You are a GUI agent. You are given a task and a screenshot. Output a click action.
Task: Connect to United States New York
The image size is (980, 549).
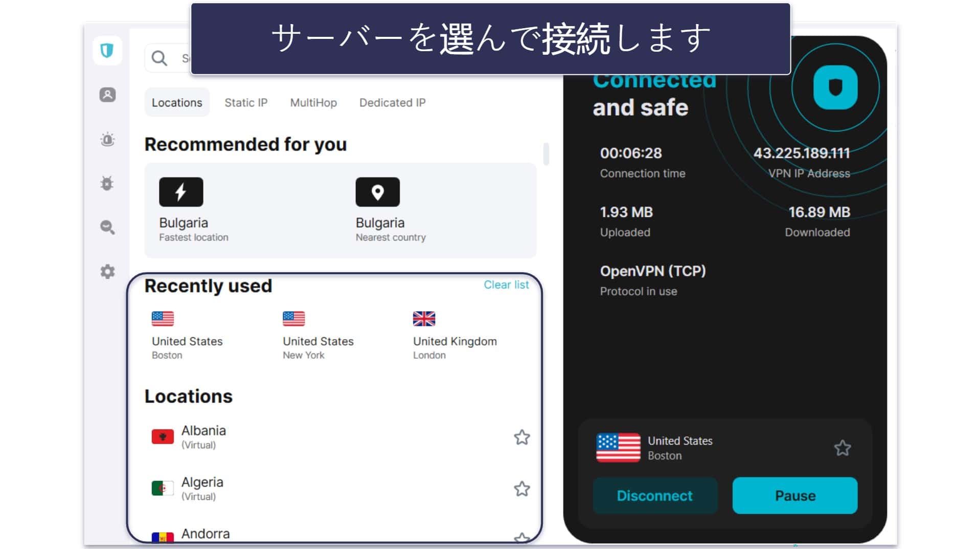point(318,336)
